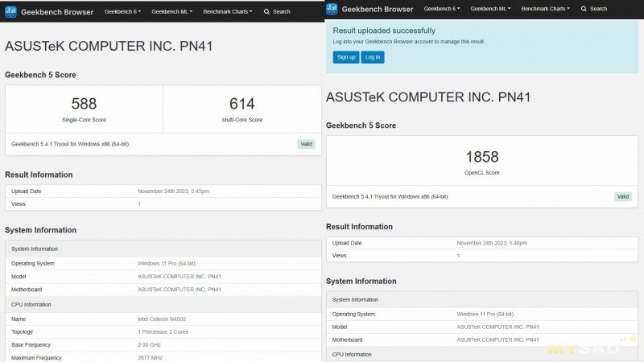The image size is (644, 362).
Task: Click the Geekbench logo icon in right window
Action: click(x=332, y=9)
